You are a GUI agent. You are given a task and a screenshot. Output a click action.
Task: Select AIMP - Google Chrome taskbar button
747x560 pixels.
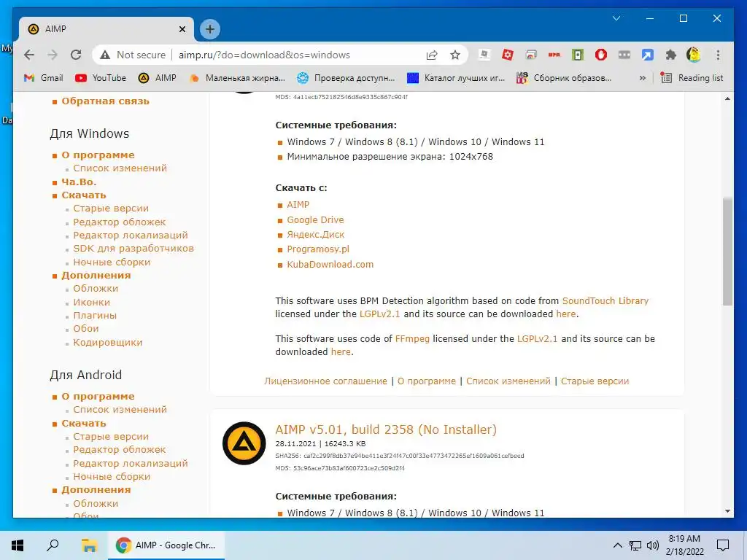click(x=166, y=545)
